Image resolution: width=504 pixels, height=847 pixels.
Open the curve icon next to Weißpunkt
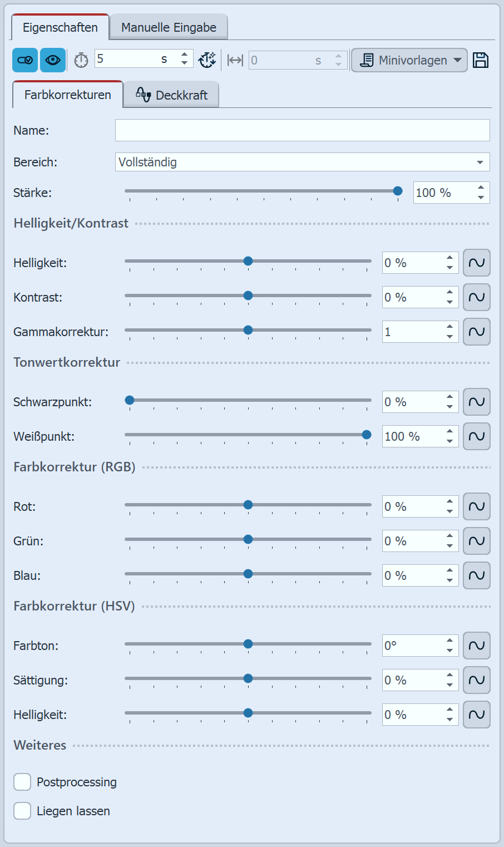(477, 436)
